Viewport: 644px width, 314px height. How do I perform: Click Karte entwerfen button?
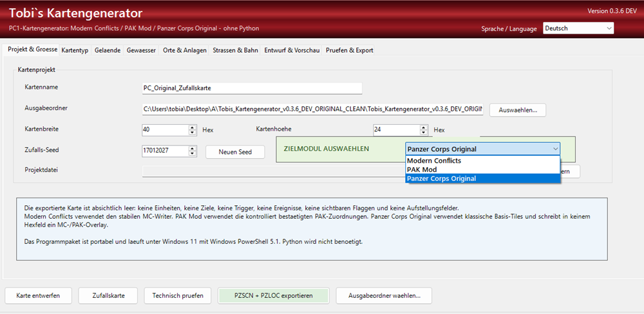38,295
